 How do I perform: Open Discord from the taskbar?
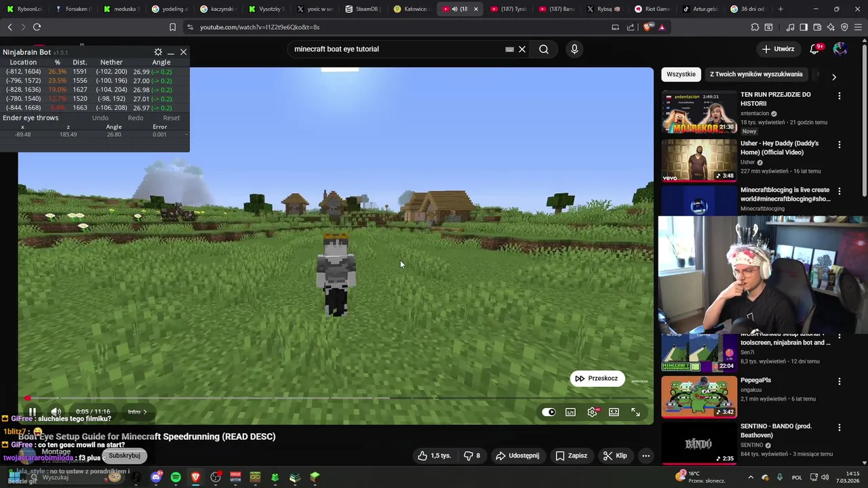[156, 477]
